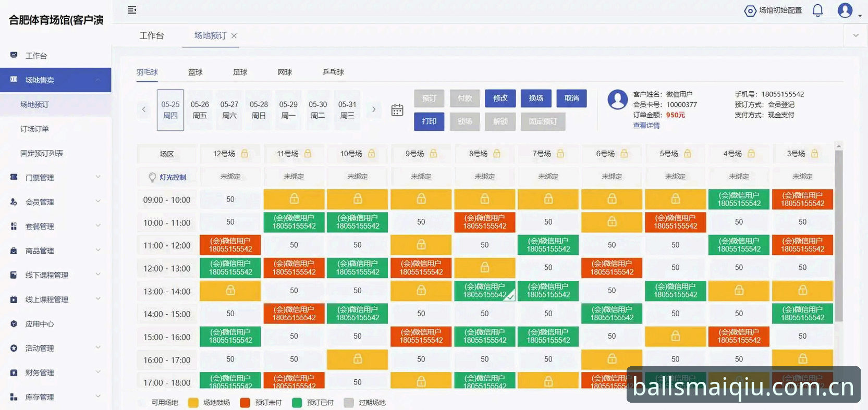The width and height of the screenshot is (868, 410).
Task: Open 查看详情 link
Action: tap(646, 126)
